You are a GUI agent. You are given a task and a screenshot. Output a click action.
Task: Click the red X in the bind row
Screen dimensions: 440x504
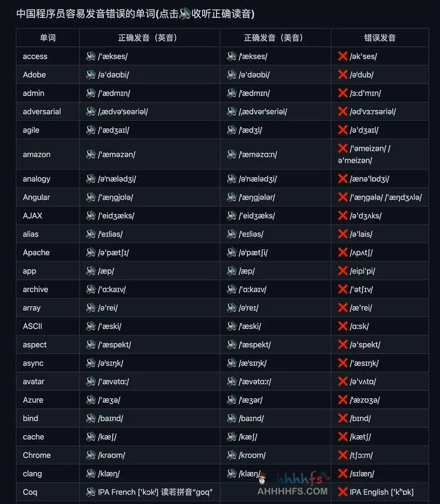343,418
